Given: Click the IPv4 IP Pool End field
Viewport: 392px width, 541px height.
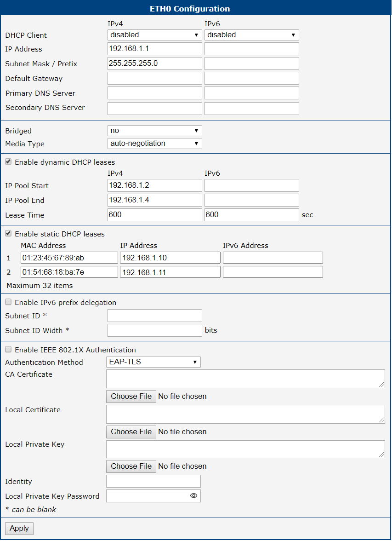Looking at the screenshot, I should (155, 200).
